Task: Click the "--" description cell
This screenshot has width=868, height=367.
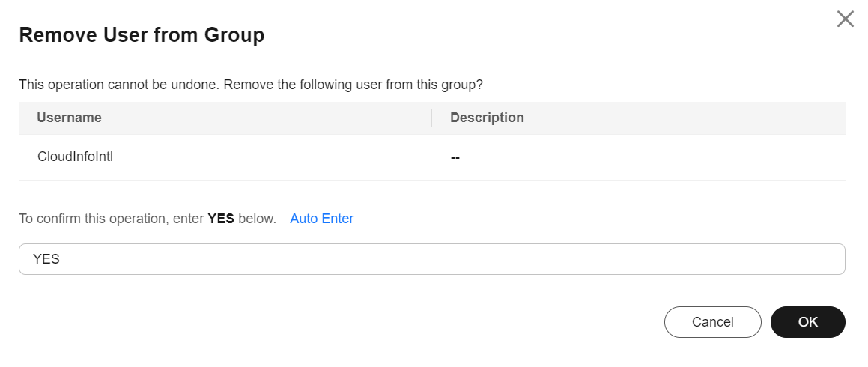Action: [x=455, y=158]
